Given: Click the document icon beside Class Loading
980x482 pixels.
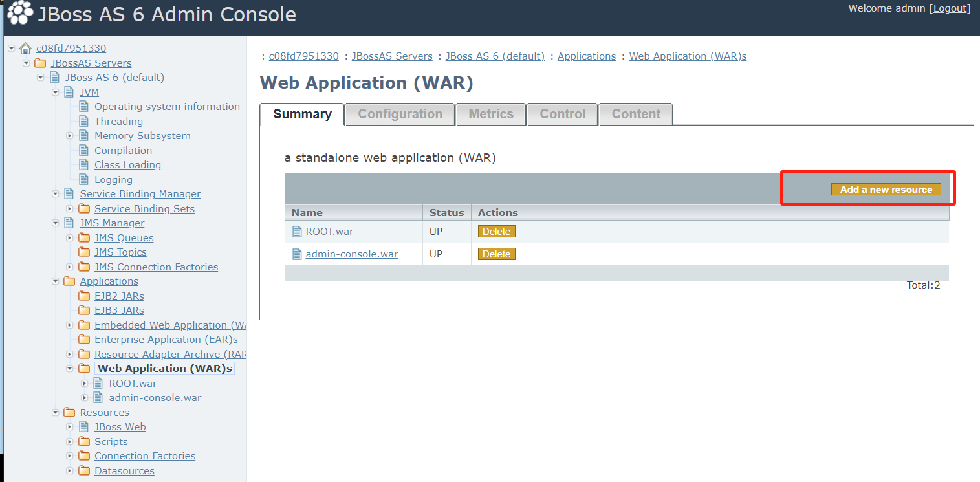Looking at the screenshot, I should (x=83, y=165).
